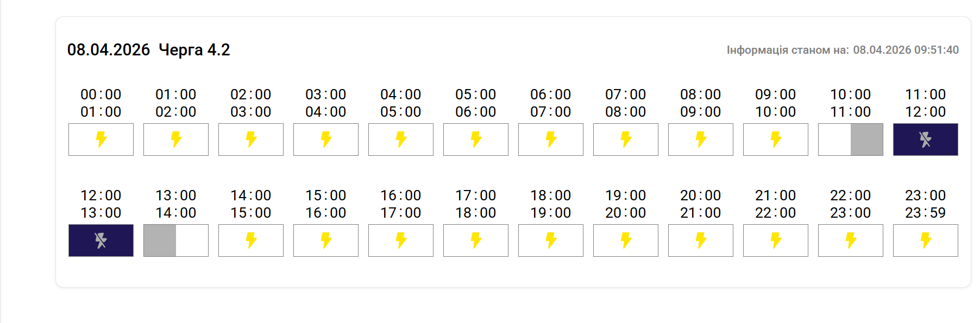Click the lightning icon for 20:00–21:00
The image size is (980, 323).
click(x=701, y=240)
